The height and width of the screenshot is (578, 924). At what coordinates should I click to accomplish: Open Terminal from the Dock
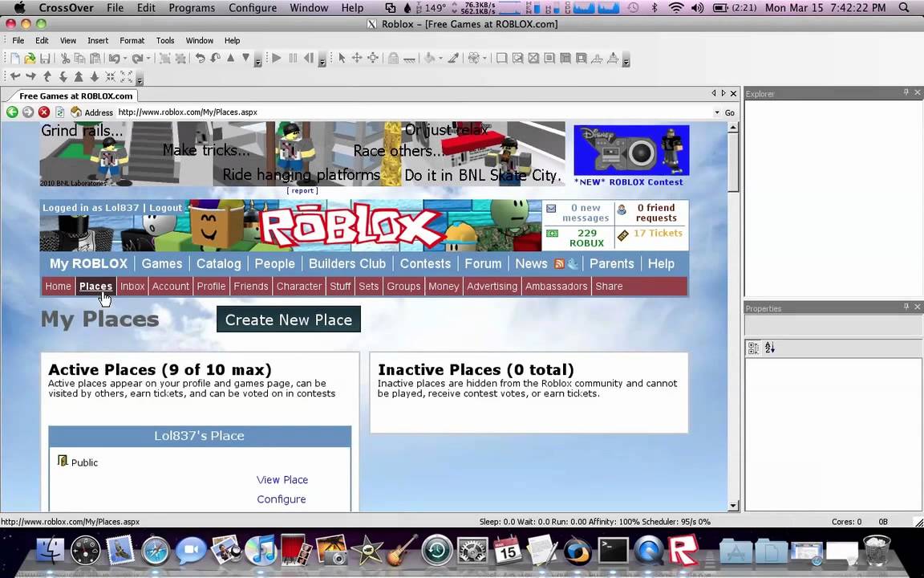(x=614, y=550)
